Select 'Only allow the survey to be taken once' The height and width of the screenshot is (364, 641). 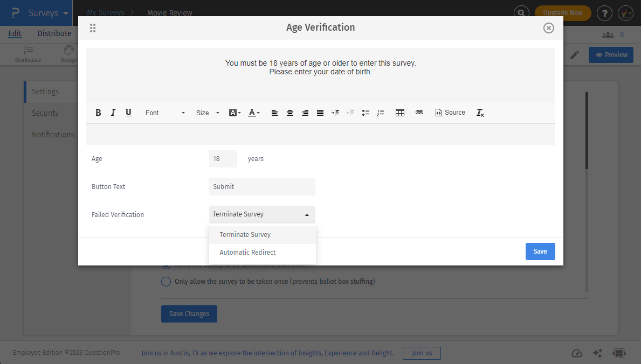click(x=166, y=281)
